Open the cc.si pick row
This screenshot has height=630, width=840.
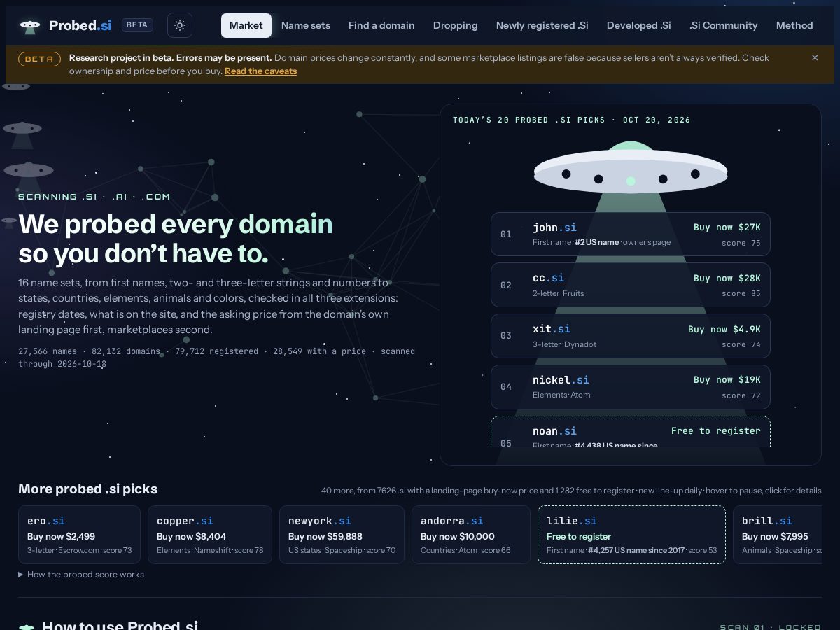[631, 285]
